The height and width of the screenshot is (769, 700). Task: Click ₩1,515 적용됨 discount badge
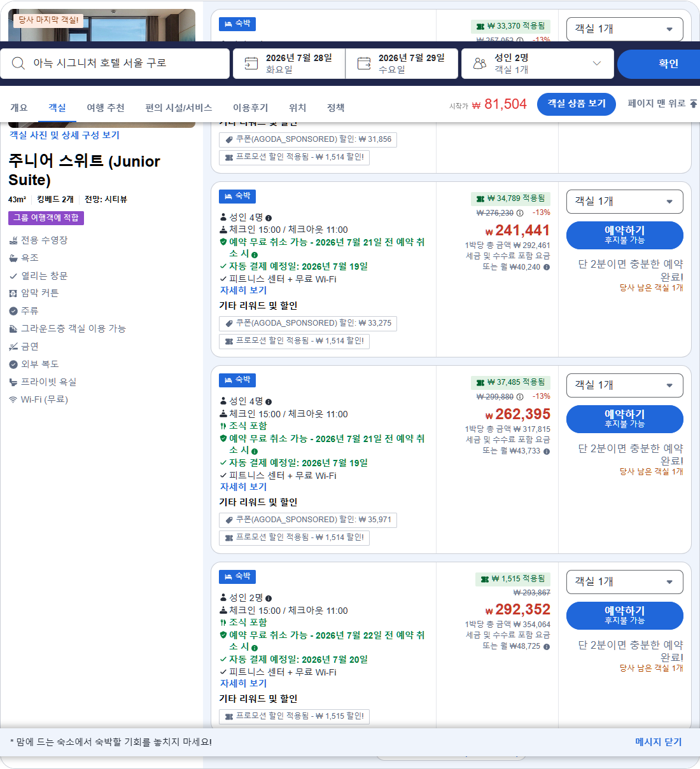[513, 579]
